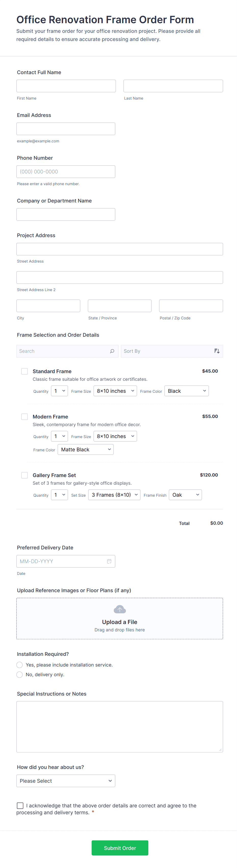
Task: Click the Email Address field
Action: pyautogui.click(x=66, y=129)
